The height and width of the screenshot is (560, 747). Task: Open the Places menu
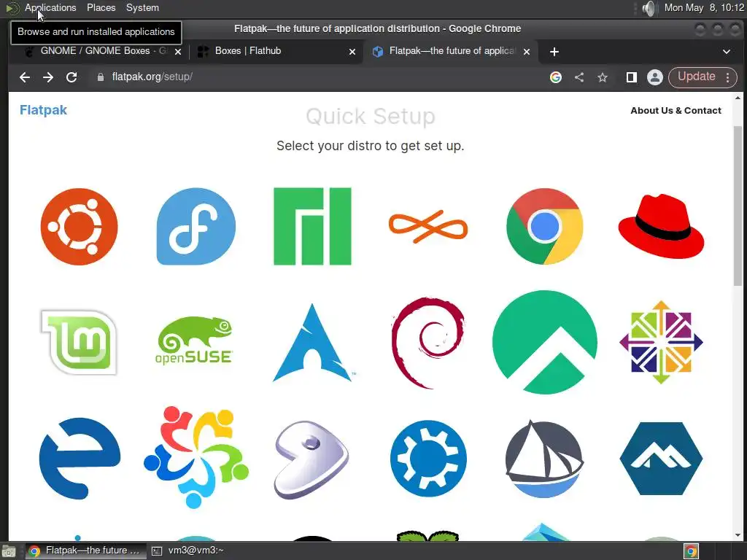[x=101, y=7]
